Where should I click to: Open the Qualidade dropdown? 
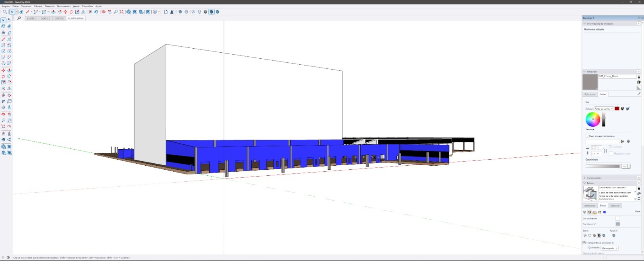tap(609, 248)
